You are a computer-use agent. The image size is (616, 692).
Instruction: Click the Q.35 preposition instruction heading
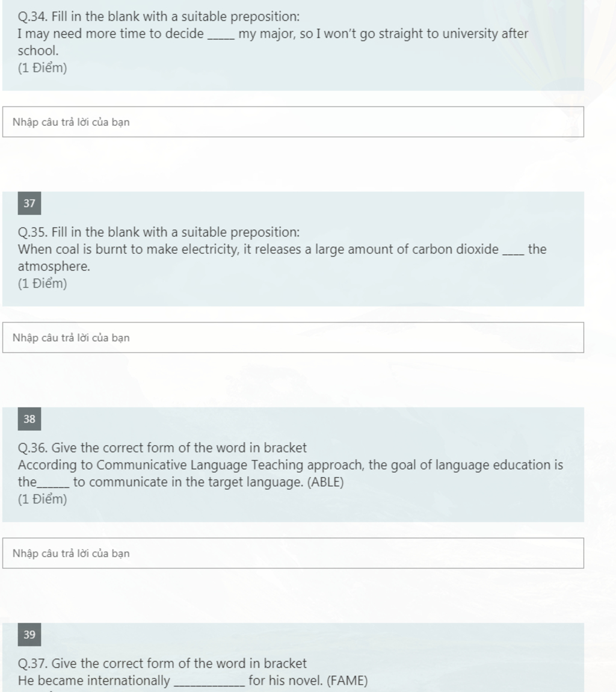pos(159,233)
